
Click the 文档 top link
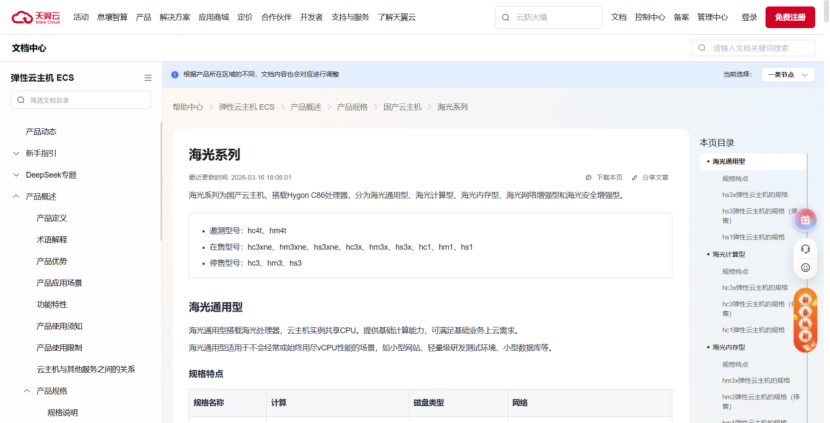tap(619, 17)
